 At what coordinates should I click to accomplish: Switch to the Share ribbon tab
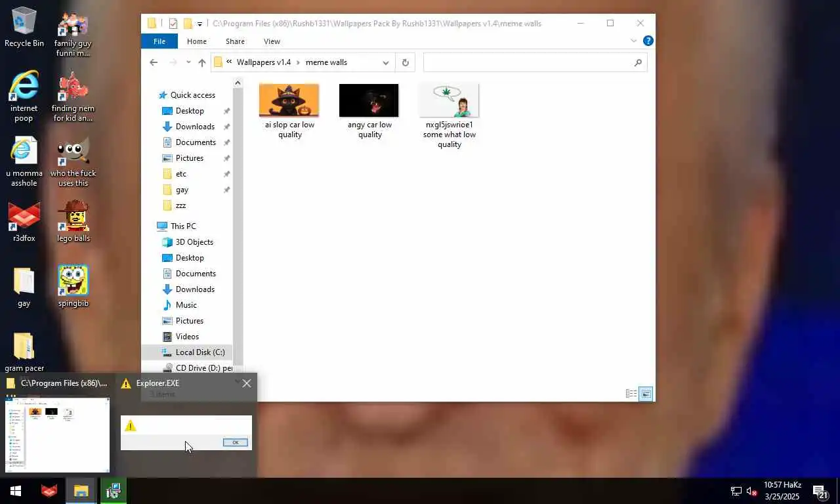tap(235, 41)
